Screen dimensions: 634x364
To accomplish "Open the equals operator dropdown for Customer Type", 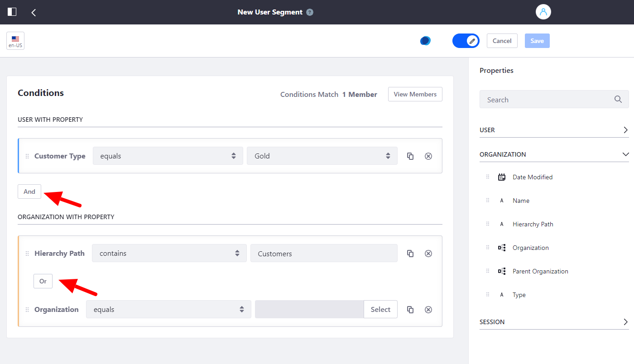I will [x=168, y=156].
